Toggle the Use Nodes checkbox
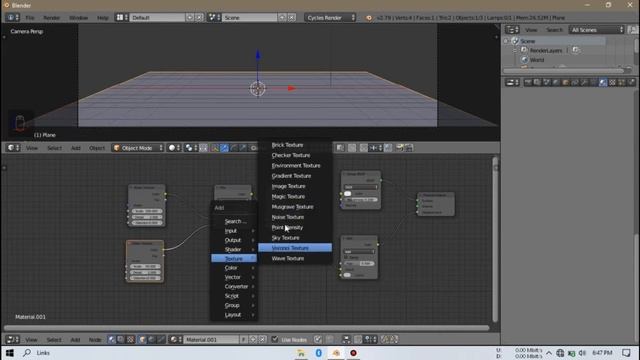The width and height of the screenshot is (640, 360). click(275, 339)
